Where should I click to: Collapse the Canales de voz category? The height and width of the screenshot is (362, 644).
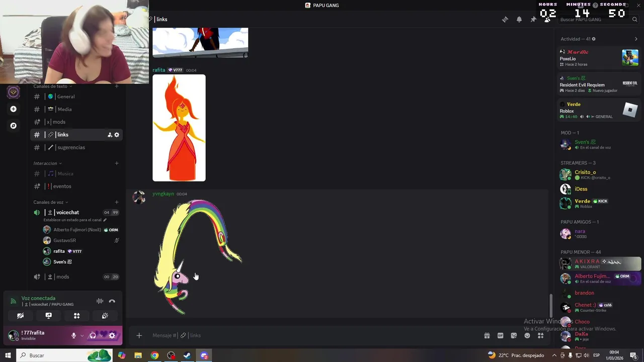50,202
